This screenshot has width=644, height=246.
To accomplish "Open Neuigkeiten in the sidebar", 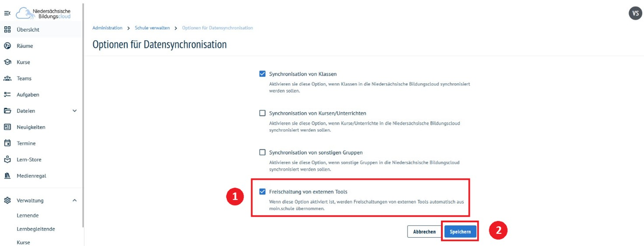I will (31, 127).
